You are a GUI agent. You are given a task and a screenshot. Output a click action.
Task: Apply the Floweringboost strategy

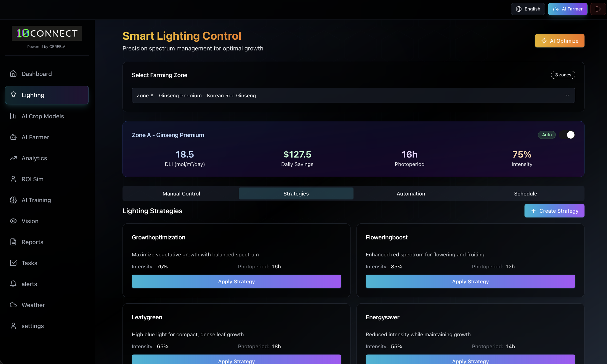pos(470,281)
